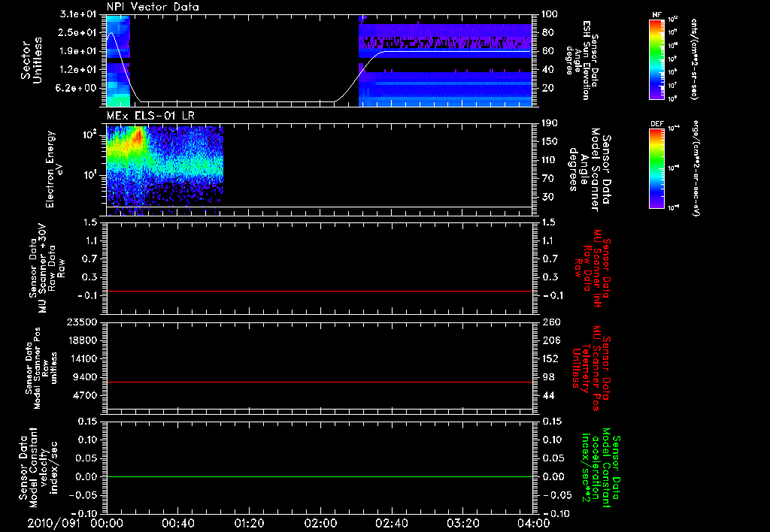The image size is (770, 532).
Task: Select the "NPI Vector Data" panel title
Action: click(x=153, y=7)
